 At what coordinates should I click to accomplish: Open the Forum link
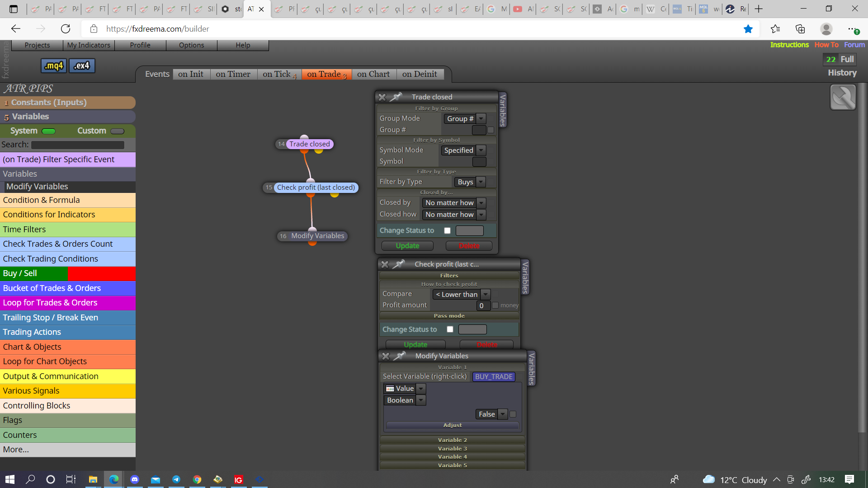[854, 45]
